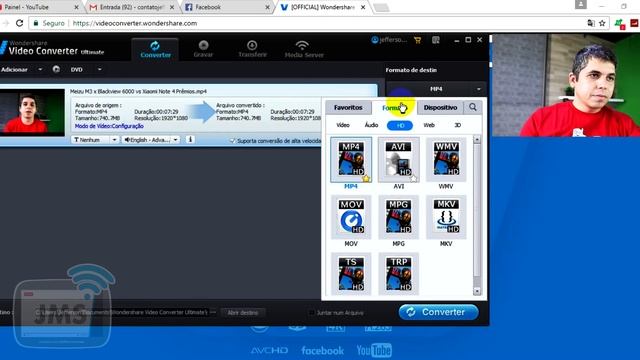Click the format panel search icon
This screenshot has height=360, width=640.
coord(473,107)
